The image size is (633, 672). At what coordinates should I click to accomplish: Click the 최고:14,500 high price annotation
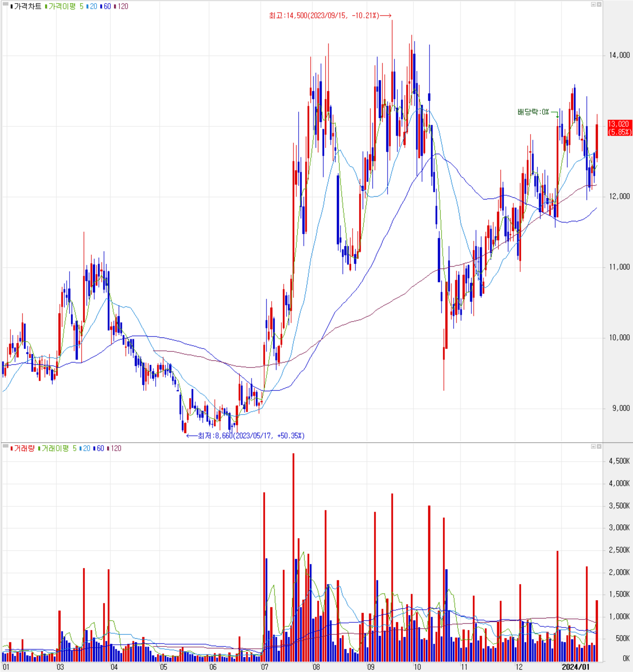(x=330, y=16)
